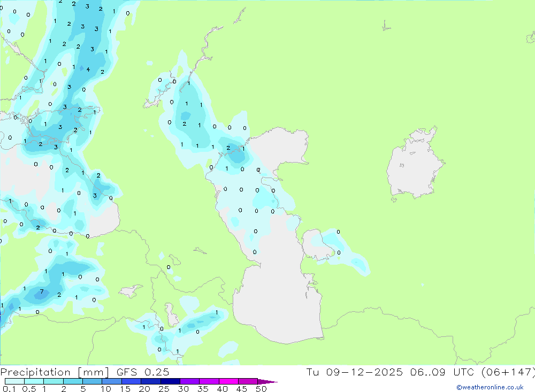Screen dimensions: 535x392
Task: Click the 1–2 mm legend color swatch
Action: point(53,381)
